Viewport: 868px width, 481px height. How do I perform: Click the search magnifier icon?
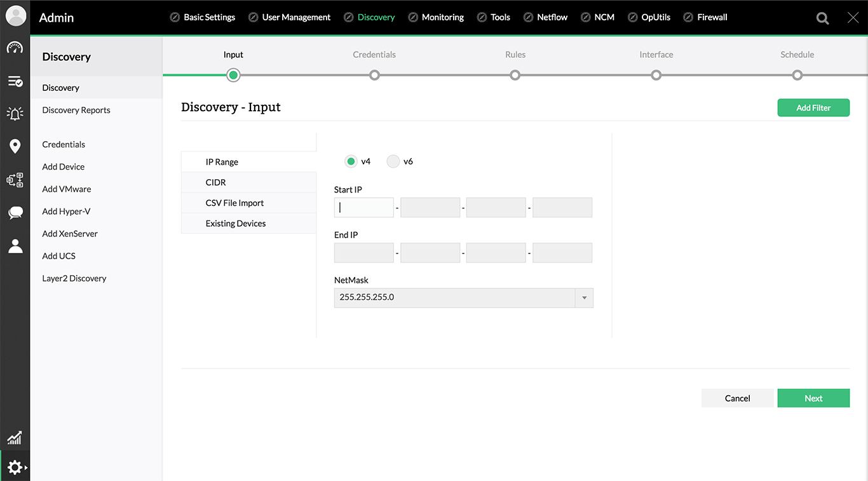pos(822,18)
